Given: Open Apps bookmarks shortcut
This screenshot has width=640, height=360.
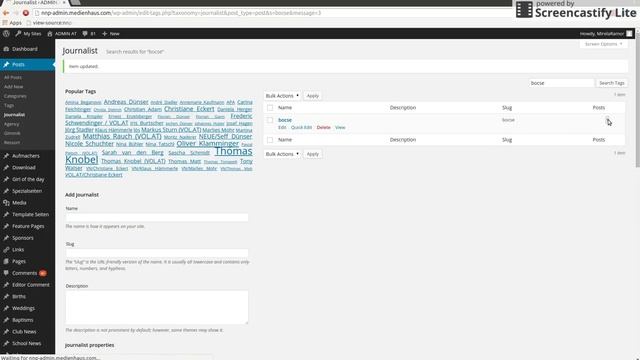Looking at the screenshot, I should [12, 23].
